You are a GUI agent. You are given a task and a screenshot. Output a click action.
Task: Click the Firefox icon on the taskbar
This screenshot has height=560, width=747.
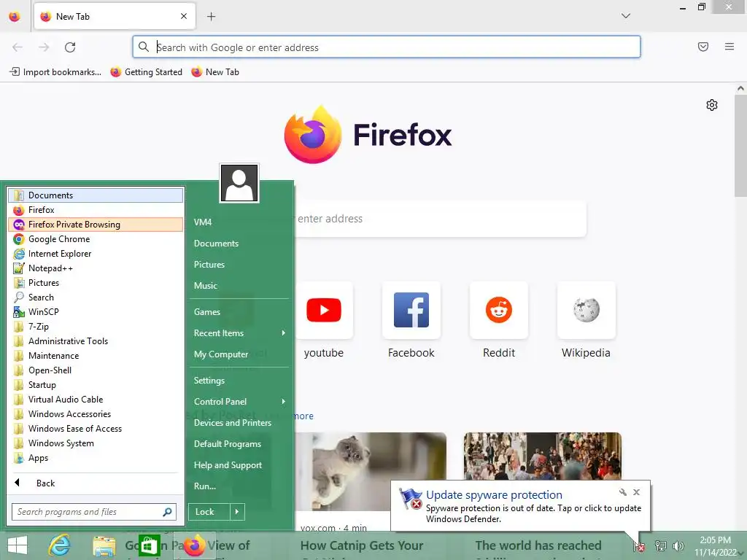click(193, 545)
